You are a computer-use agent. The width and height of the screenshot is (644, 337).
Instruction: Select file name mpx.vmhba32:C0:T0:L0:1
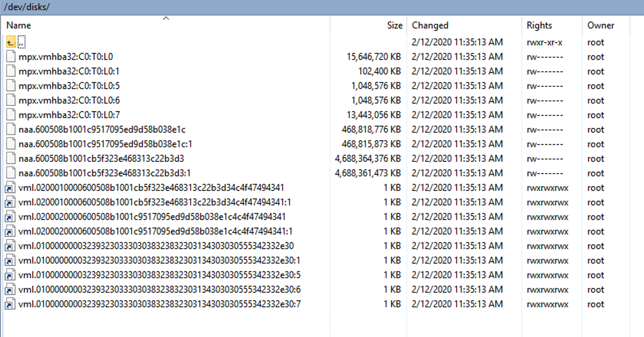pos(69,71)
